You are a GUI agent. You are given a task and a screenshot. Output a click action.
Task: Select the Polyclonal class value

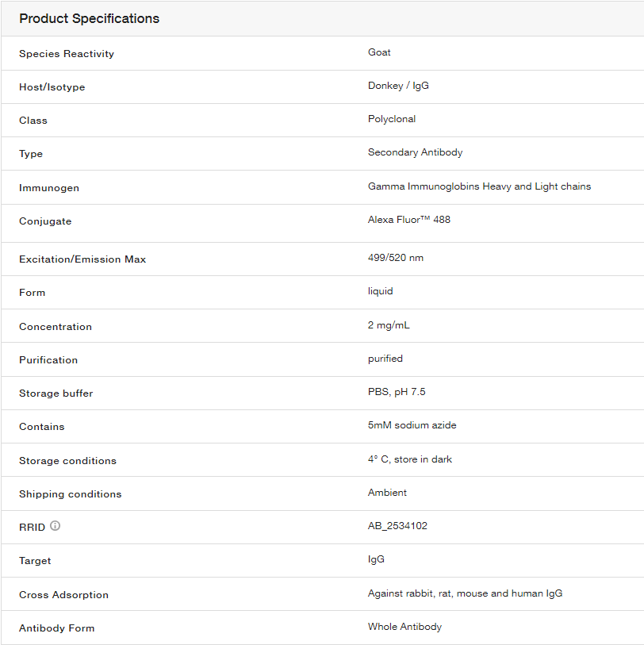(392, 119)
